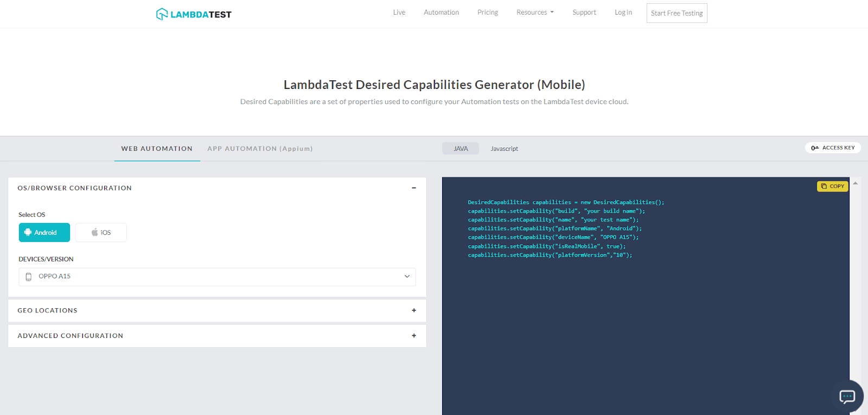Image resolution: width=868 pixels, height=415 pixels.
Task: Go to the Pricing page
Action: tap(487, 12)
